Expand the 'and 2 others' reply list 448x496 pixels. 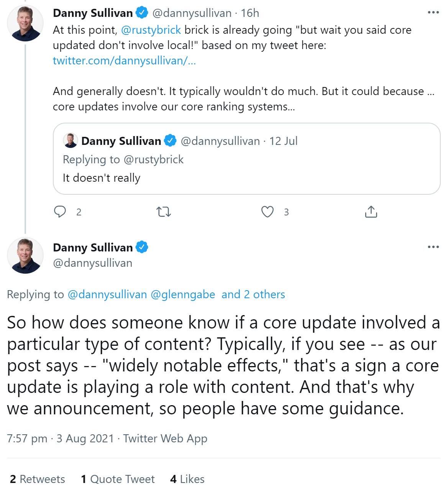pos(253,294)
